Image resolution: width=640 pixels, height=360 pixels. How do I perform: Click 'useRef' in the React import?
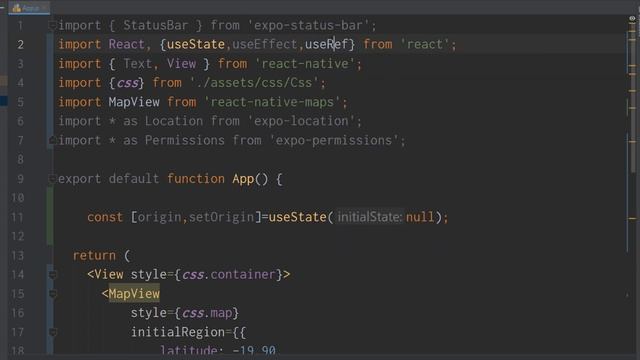(x=327, y=44)
